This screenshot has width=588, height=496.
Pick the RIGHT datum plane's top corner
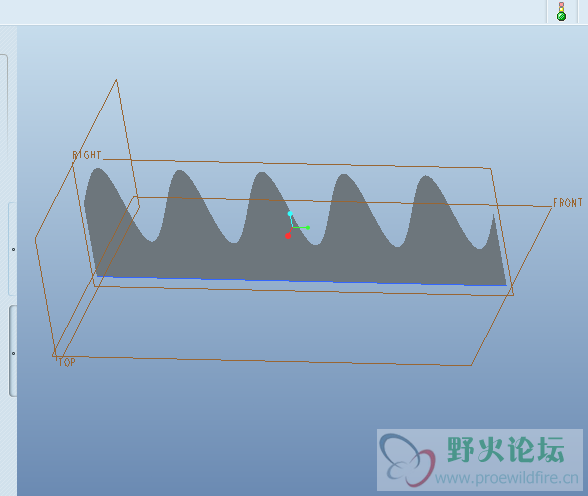tap(116, 80)
